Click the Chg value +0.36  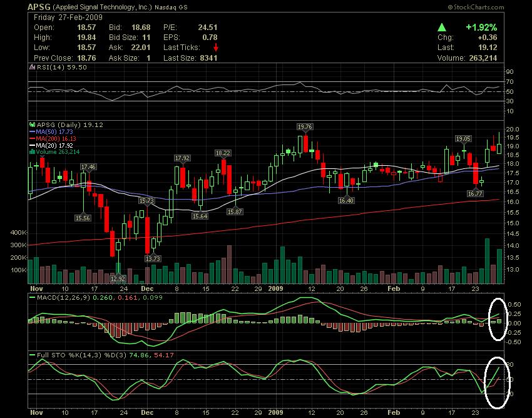pyautogui.click(x=487, y=38)
